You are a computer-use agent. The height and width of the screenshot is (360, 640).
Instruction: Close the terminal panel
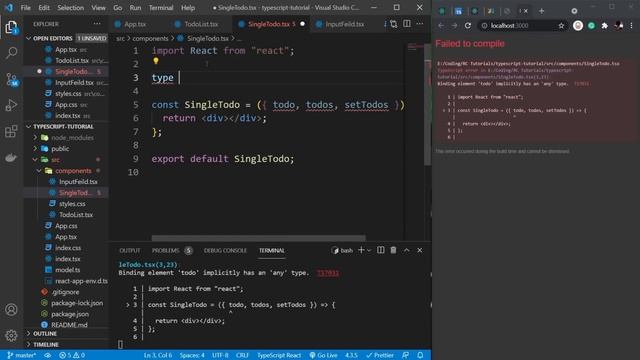420,250
